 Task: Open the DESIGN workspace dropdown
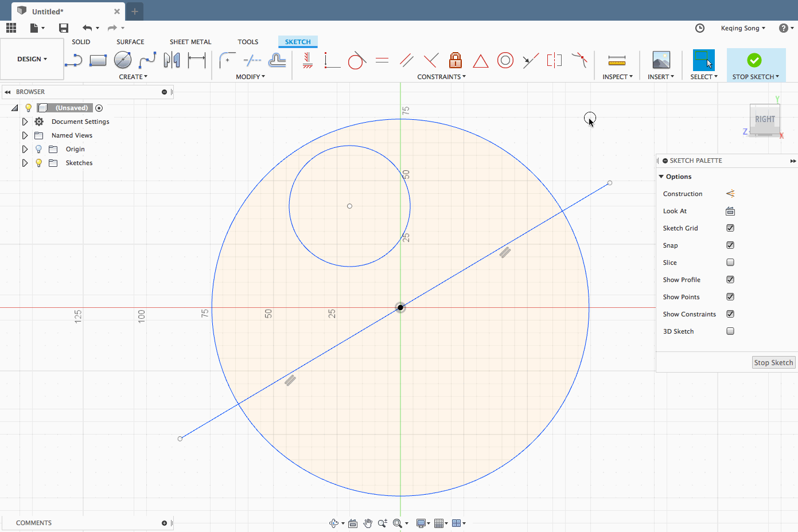point(32,59)
